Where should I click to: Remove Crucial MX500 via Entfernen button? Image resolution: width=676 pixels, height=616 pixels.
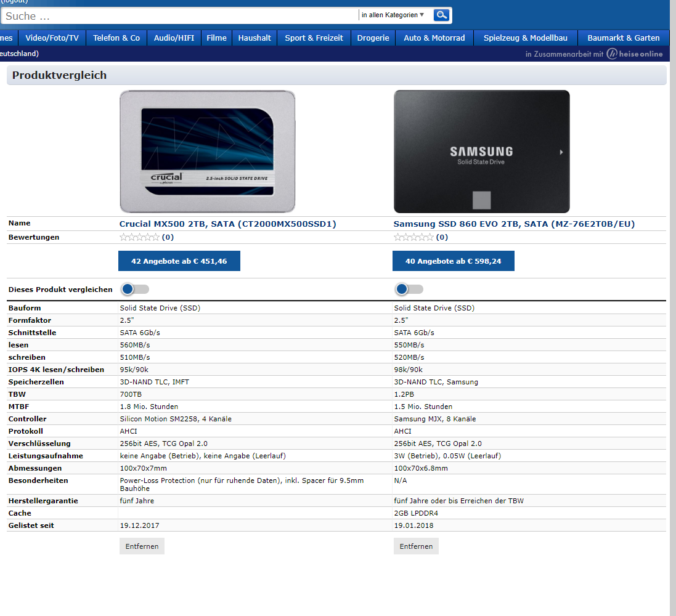[x=142, y=546]
